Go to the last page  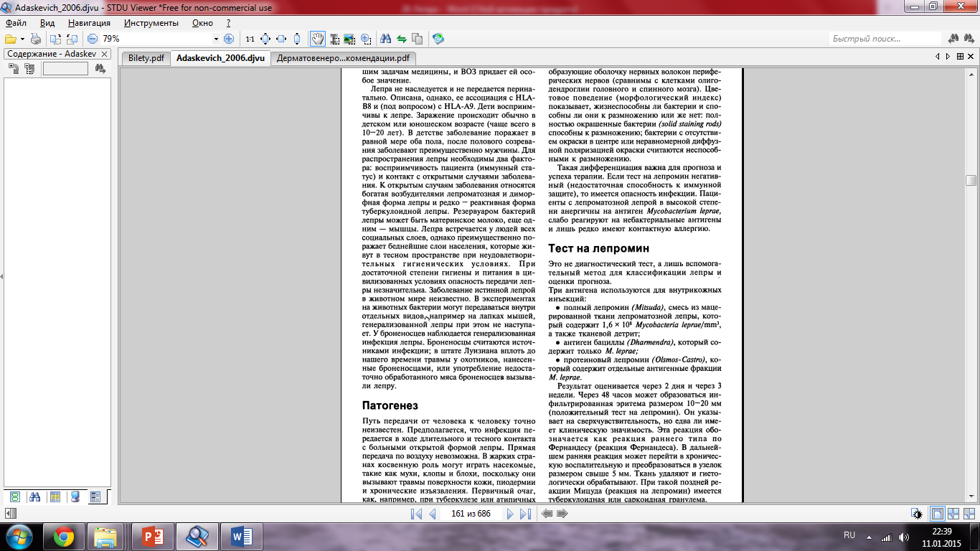click(525, 514)
